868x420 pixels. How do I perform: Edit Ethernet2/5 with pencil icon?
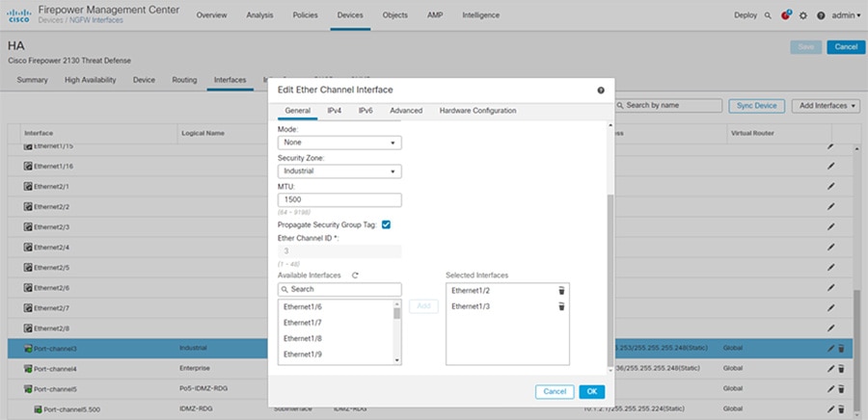click(x=831, y=267)
